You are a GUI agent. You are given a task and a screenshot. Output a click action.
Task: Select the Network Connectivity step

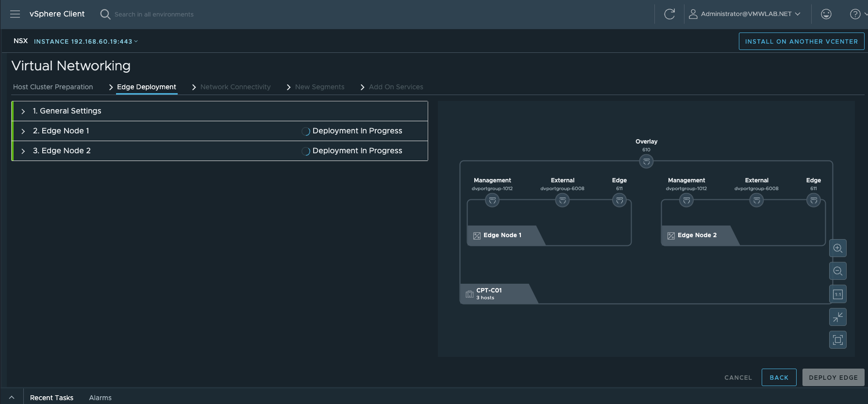point(235,87)
